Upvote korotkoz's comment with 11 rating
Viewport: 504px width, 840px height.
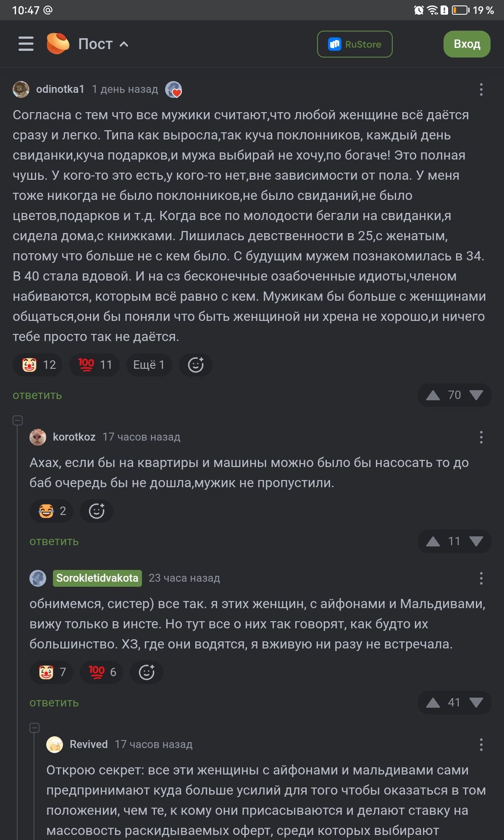[433, 541]
